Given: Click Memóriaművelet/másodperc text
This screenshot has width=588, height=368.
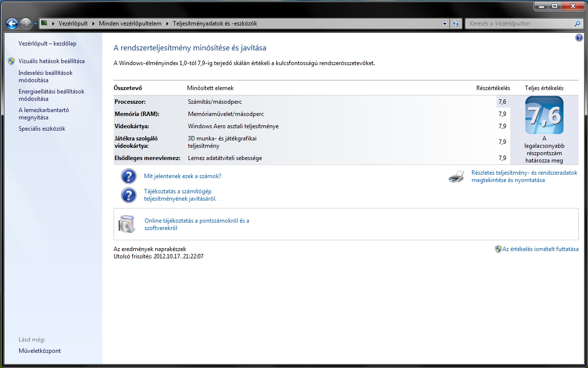Looking at the screenshot, I should 226,114.
